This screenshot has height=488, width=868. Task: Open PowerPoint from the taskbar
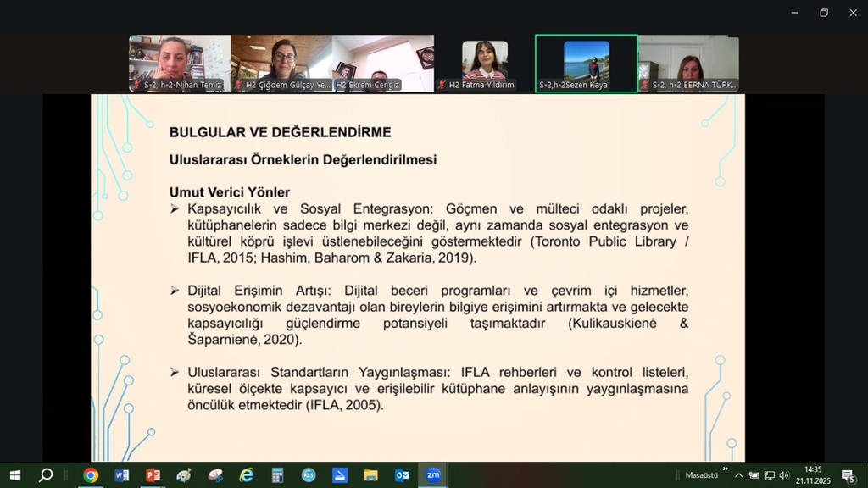click(153, 475)
